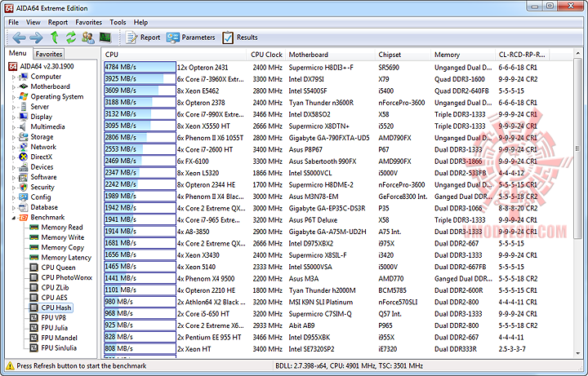
Task: Select the AIDA64 v2.30.1900 root icon
Action: [13, 66]
